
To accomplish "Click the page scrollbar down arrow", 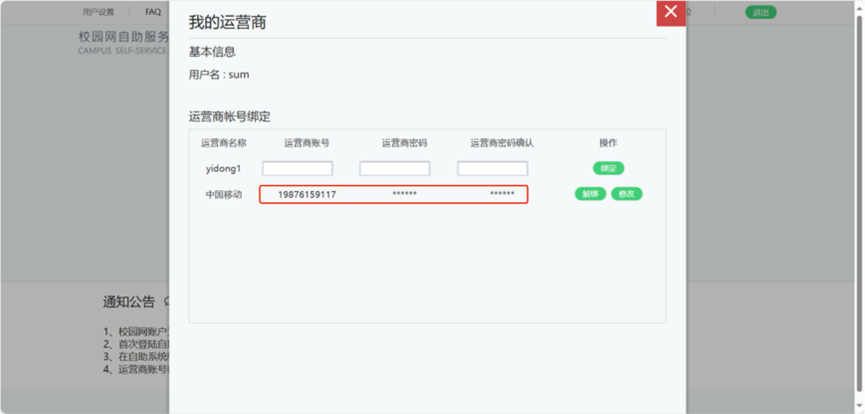I will coord(859,408).
